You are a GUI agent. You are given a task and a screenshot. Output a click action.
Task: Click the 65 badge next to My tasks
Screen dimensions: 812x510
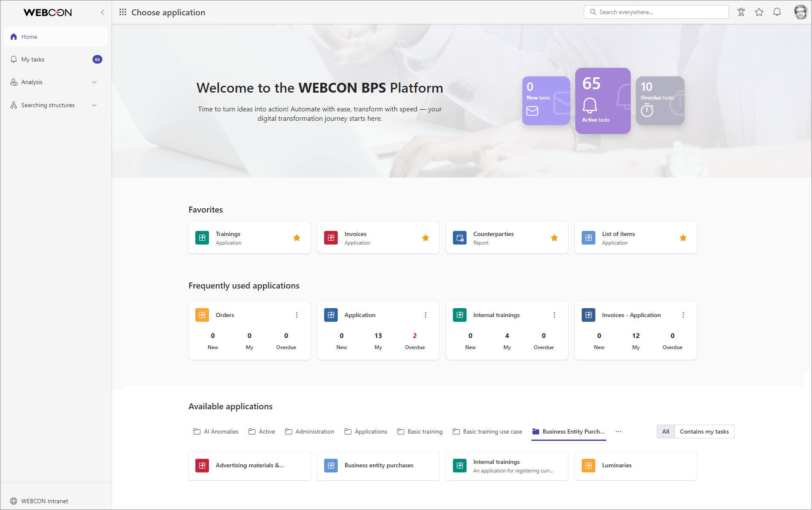(x=97, y=59)
